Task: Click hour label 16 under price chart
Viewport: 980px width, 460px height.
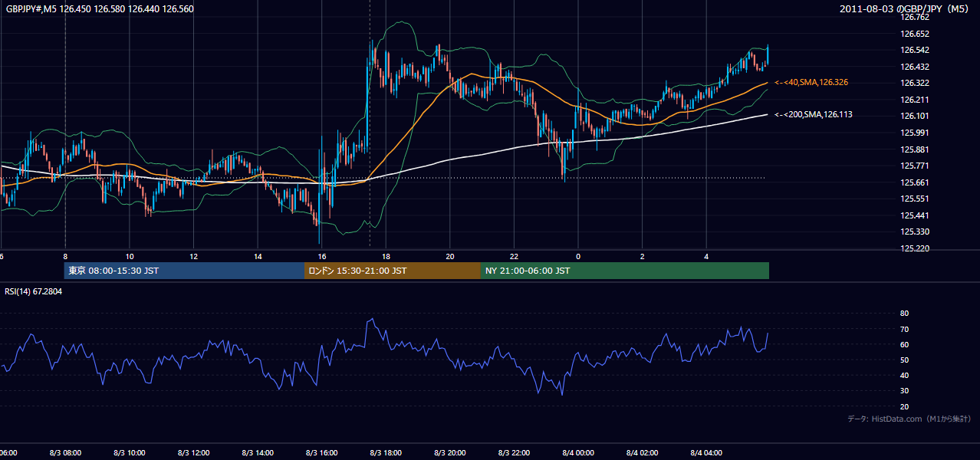Action: tap(322, 256)
